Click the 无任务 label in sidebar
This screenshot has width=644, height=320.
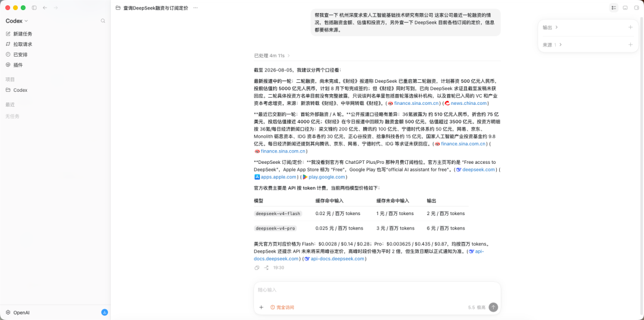(x=13, y=116)
